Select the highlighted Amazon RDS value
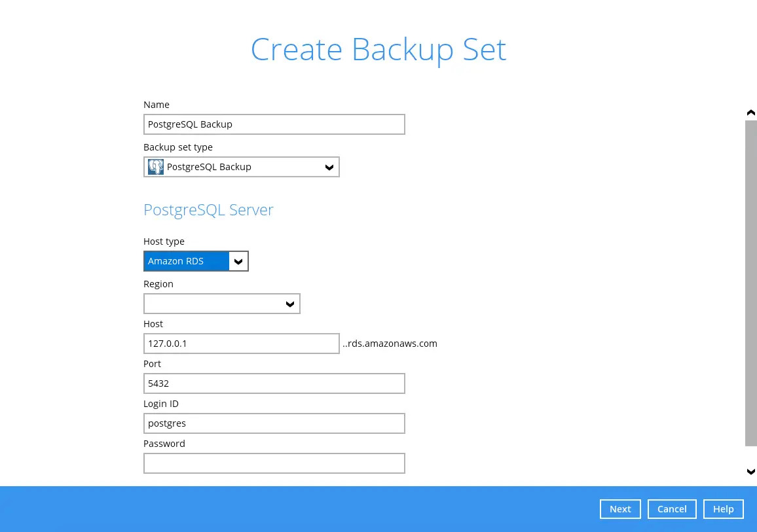 [187, 261]
